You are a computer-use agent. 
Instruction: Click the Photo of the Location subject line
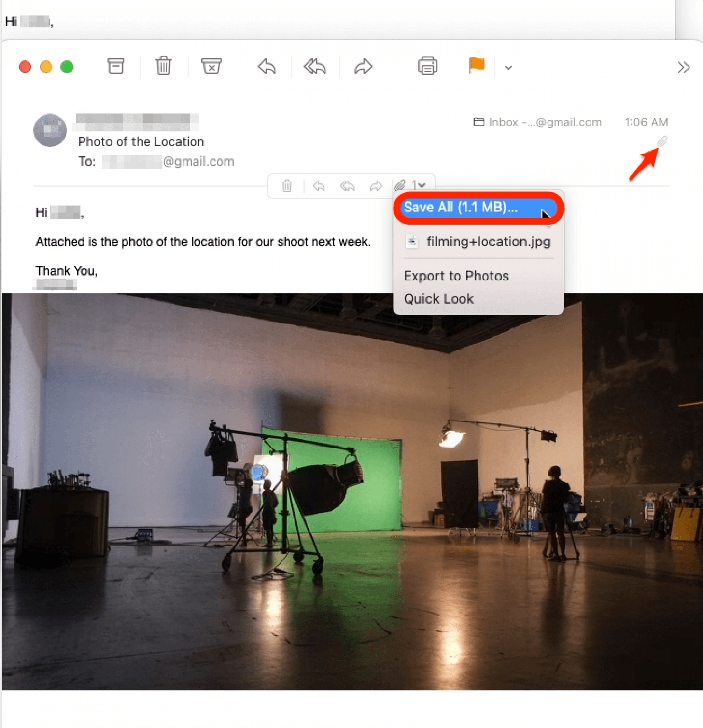click(141, 141)
